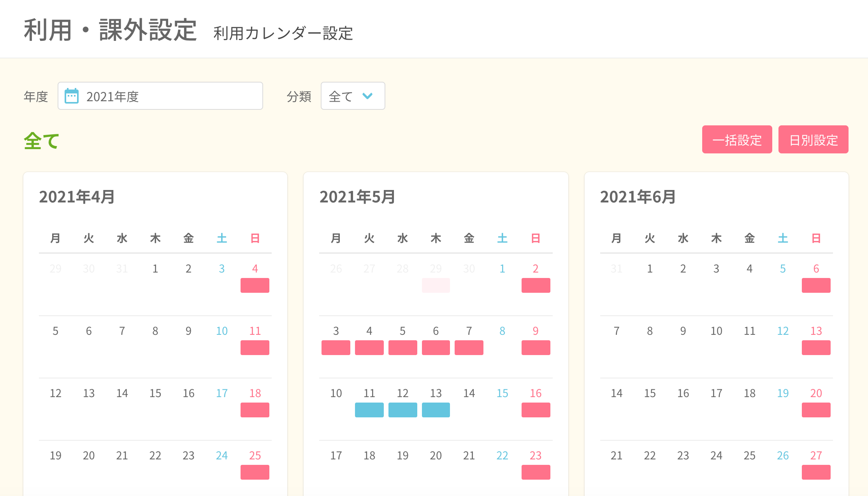Screen dimensions: 868x496
Task: Click date 5 in June 2021 calendar
Action: coord(783,269)
